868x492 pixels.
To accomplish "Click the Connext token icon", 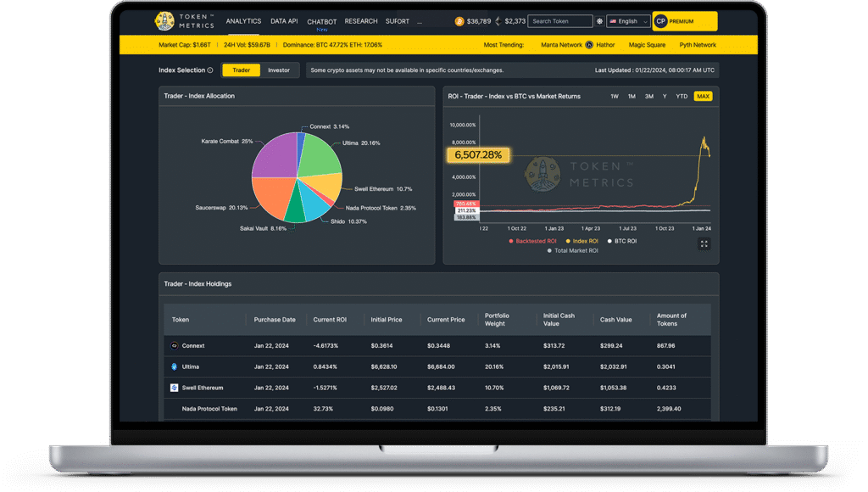I will (175, 346).
